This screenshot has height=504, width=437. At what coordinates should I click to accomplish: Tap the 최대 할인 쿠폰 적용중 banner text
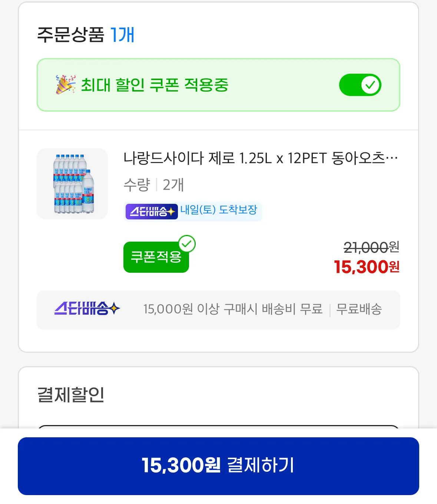[x=155, y=85]
